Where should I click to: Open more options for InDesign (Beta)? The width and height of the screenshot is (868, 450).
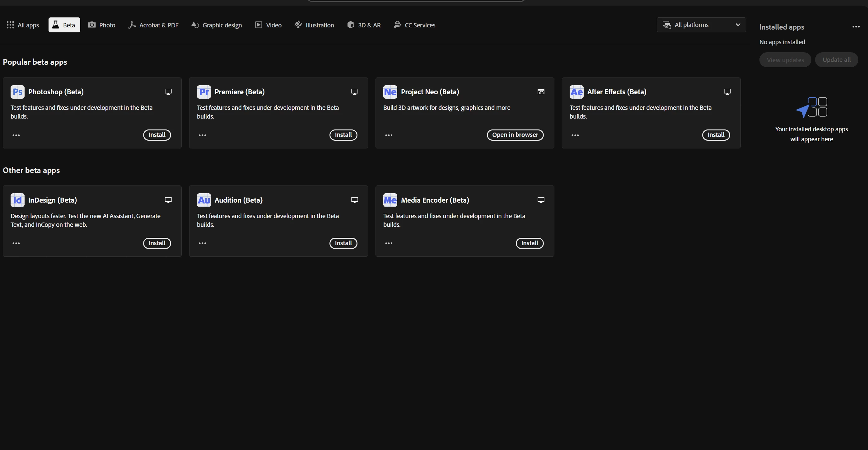16,243
